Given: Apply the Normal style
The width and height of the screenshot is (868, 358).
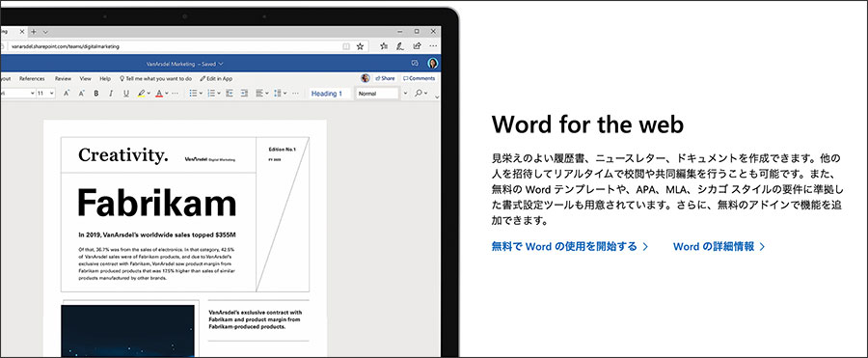Looking at the screenshot, I should 376,94.
